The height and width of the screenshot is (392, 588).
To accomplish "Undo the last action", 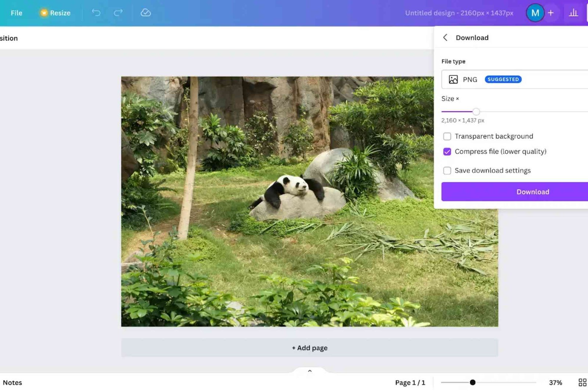I will [x=96, y=13].
